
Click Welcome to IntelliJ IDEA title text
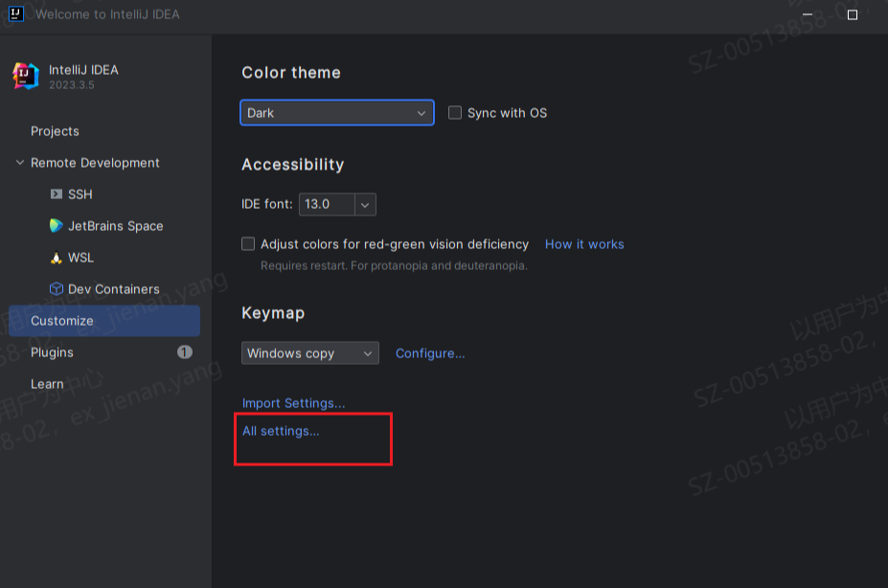click(107, 14)
